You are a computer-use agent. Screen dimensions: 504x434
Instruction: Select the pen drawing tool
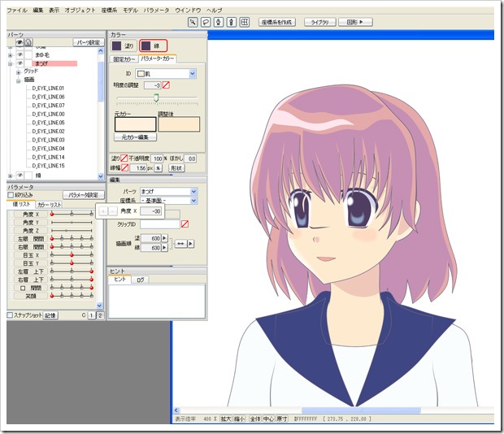click(x=219, y=22)
